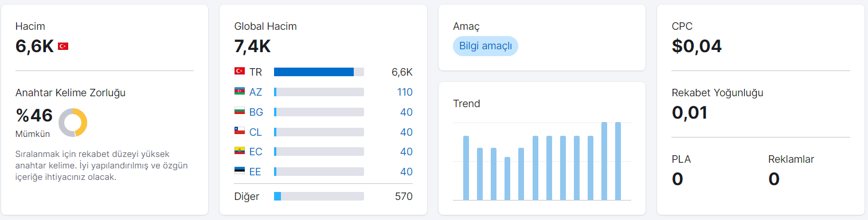Open the BG country link
The image size is (868, 220).
click(x=256, y=112)
